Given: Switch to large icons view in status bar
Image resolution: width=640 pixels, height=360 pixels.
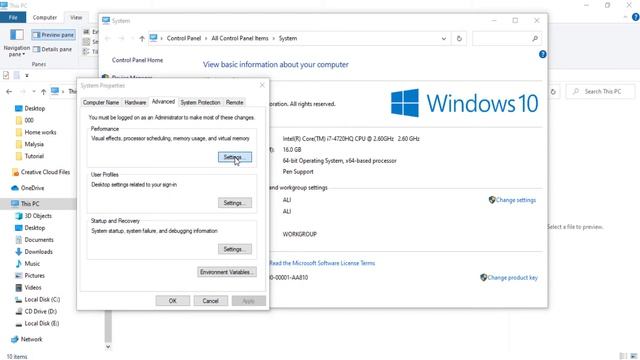Looking at the screenshot, I should (x=633, y=356).
